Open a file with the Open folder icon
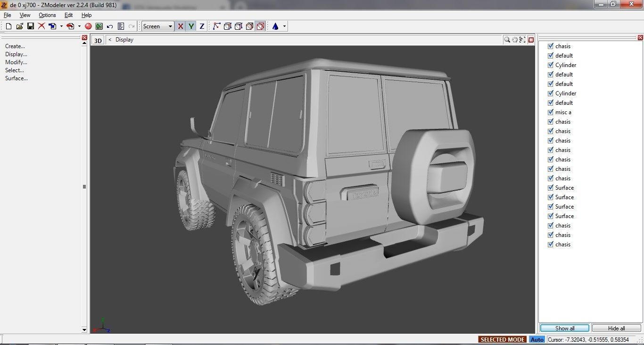644x345 pixels. point(19,26)
